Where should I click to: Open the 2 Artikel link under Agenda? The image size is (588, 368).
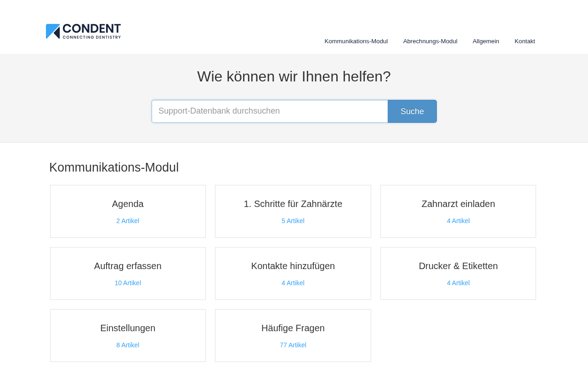click(x=128, y=221)
